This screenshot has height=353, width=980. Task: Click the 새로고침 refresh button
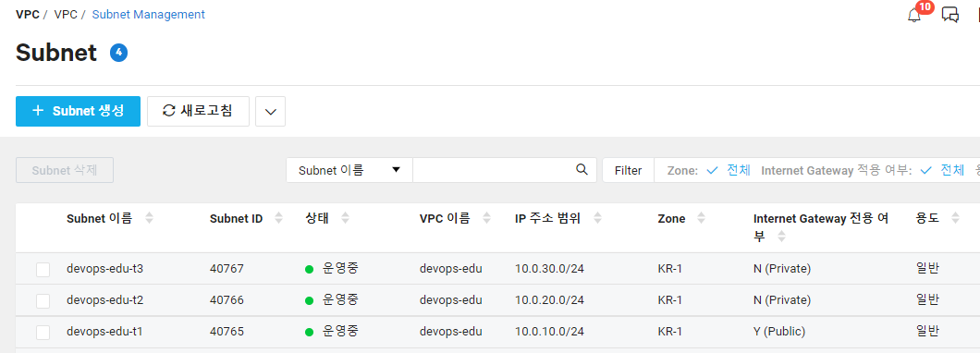coord(198,111)
